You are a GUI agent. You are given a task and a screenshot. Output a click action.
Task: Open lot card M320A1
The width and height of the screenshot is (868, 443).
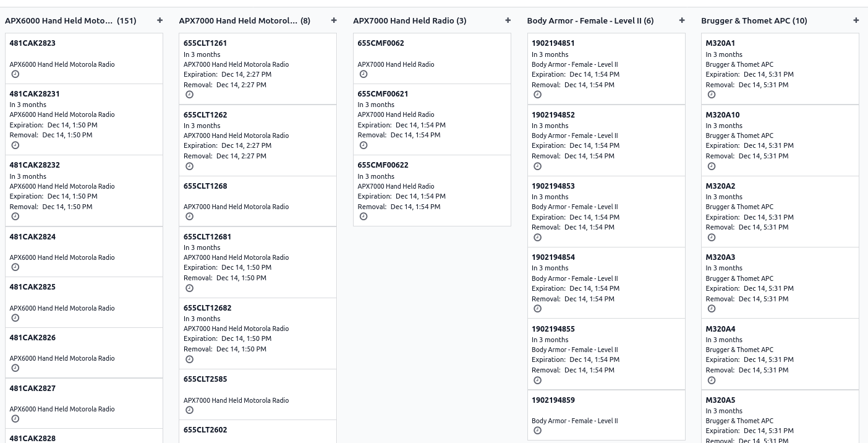click(x=780, y=69)
